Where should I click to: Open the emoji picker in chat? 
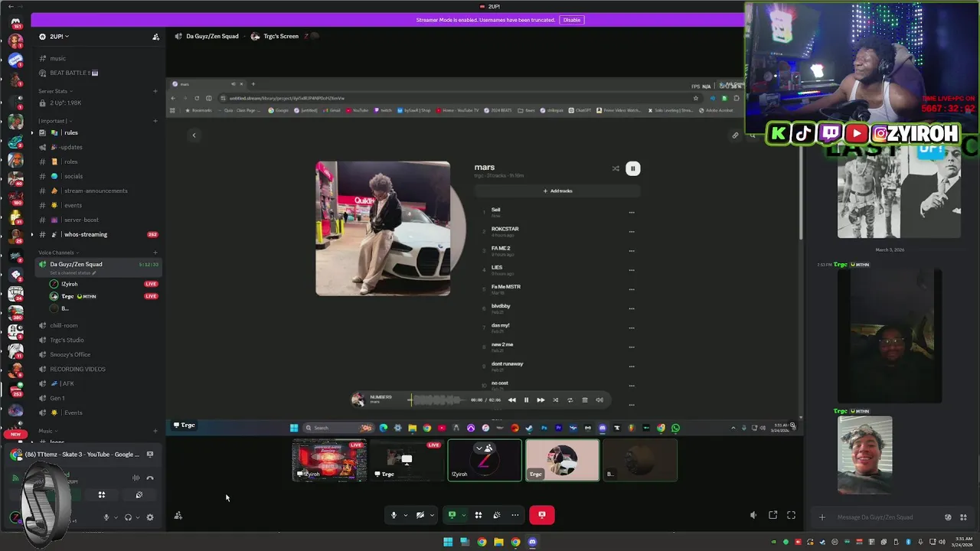point(949,517)
